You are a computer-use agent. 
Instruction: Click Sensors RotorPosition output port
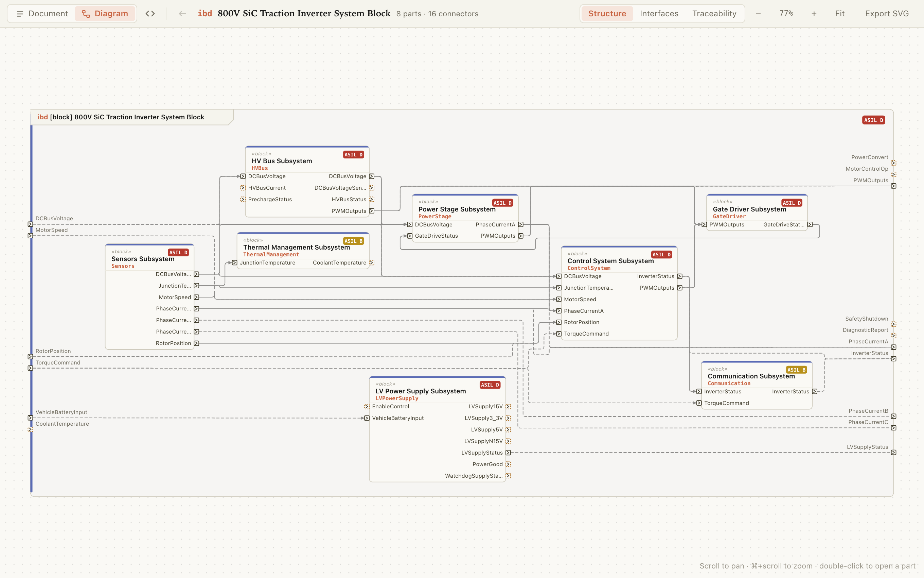point(196,343)
